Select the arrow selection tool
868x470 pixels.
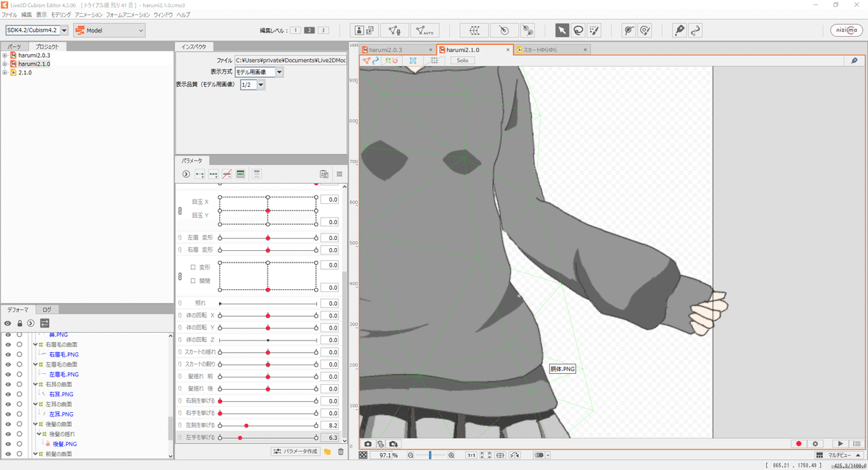click(562, 30)
